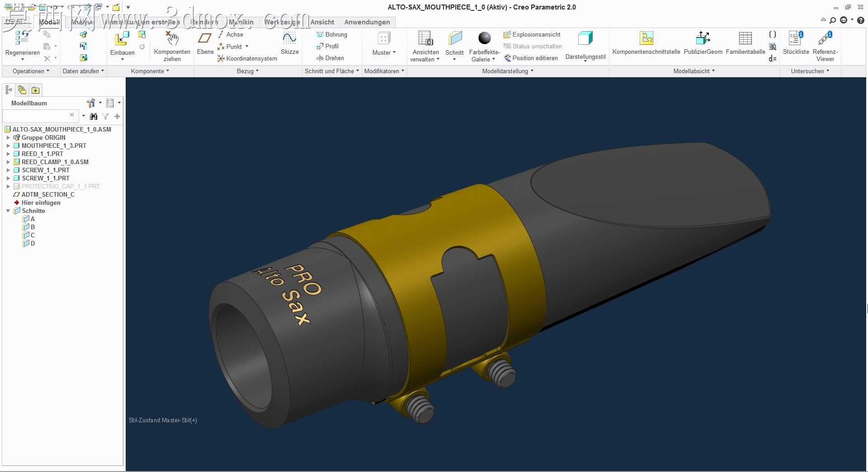Screen dimensions: 868x472
Task: Select the PROTECTING_CAP_1_1.PRT item
Action: (61, 186)
